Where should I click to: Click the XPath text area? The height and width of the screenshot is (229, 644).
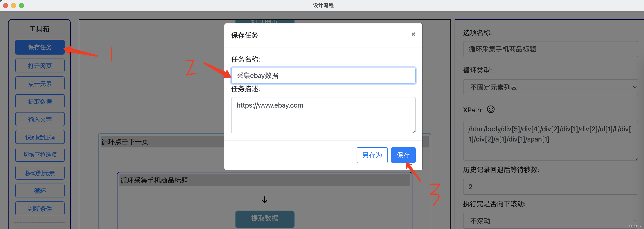click(x=551, y=141)
